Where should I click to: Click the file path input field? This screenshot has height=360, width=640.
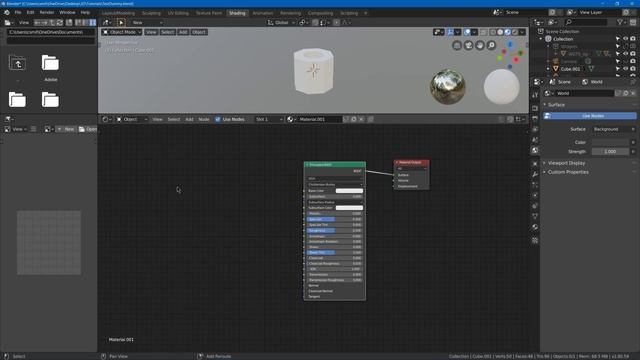point(51,32)
